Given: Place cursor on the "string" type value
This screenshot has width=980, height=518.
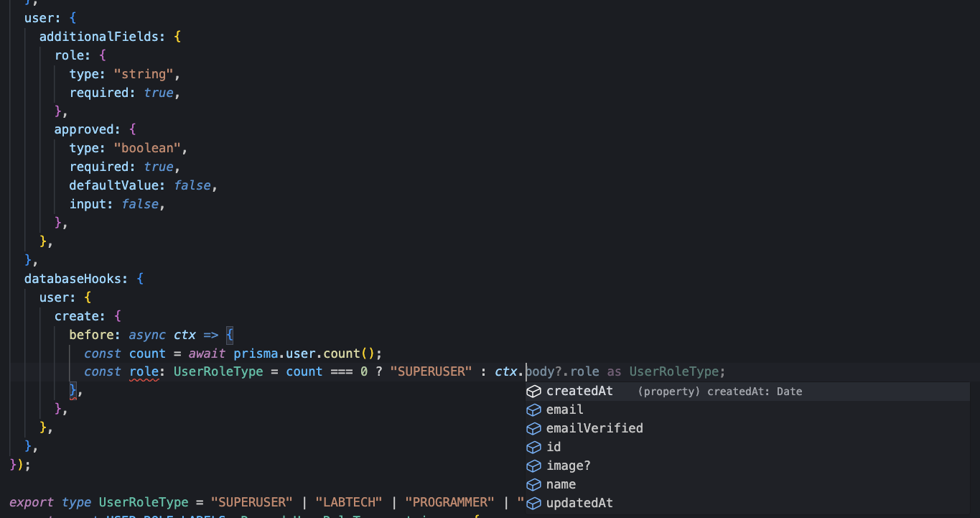Looking at the screenshot, I should click(x=144, y=74).
